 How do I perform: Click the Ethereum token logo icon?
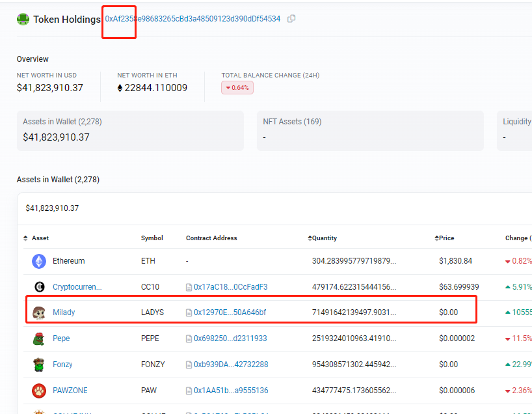(39, 261)
